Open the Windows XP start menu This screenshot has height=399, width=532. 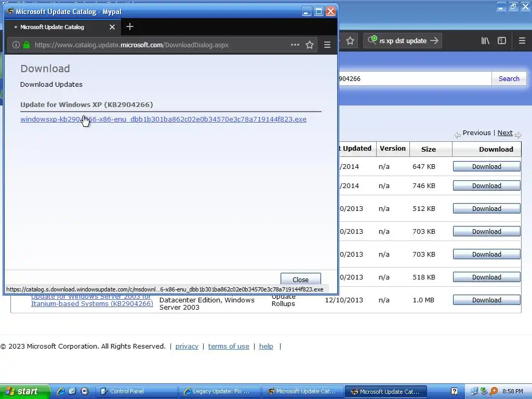(x=25, y=392)
